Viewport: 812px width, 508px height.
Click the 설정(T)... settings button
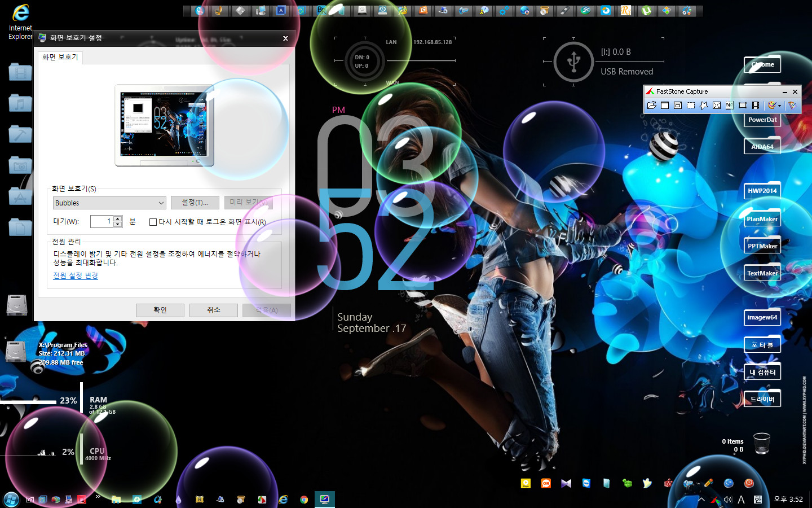195,203
